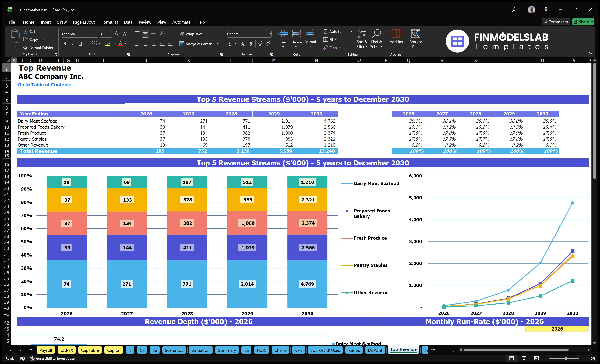
Task: Toggle underline formatting
Action: coord(80,44)
